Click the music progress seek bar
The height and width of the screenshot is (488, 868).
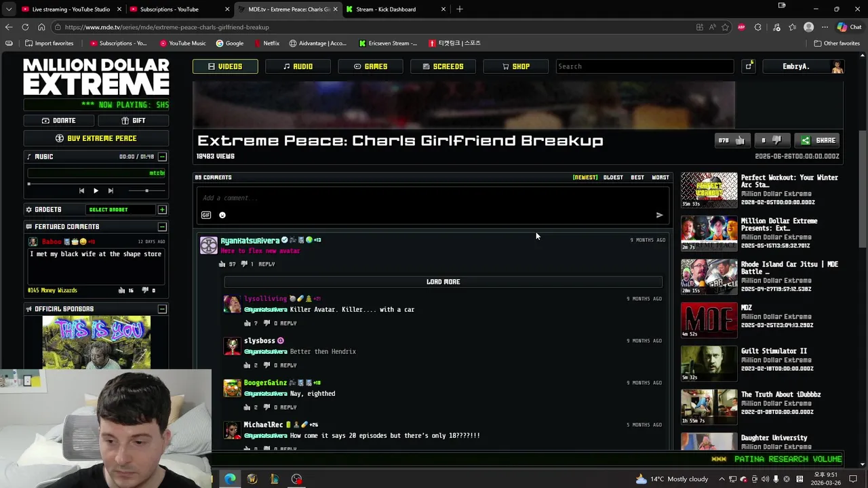pyautogui.click(x=96, y=183)
